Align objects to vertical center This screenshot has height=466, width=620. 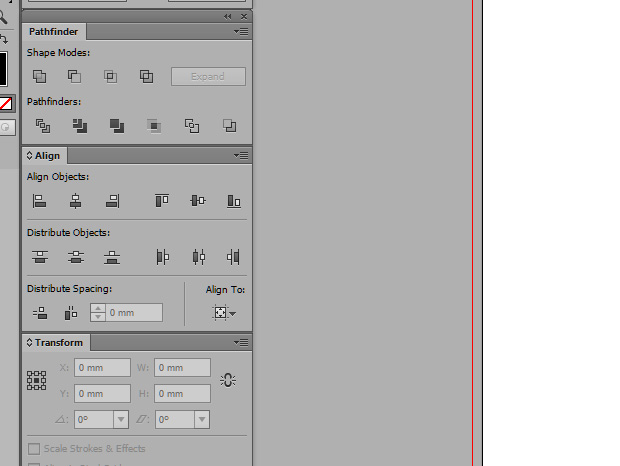[x=198, y=201]
